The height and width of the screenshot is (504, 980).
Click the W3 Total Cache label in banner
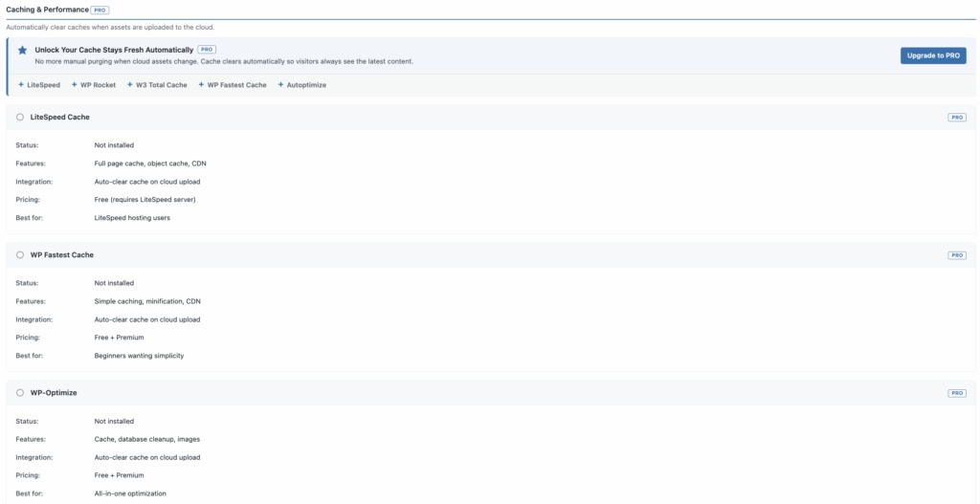coord(161,85)
